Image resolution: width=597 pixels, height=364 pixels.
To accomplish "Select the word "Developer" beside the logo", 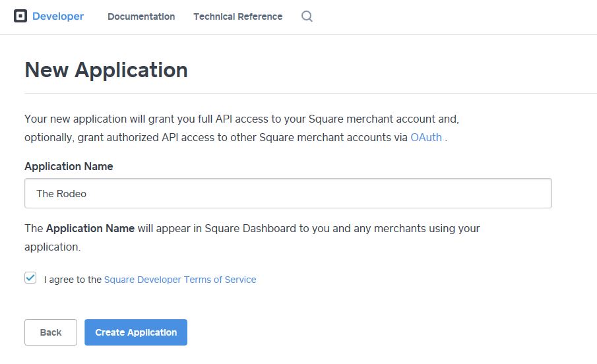I will coord(58,16).
